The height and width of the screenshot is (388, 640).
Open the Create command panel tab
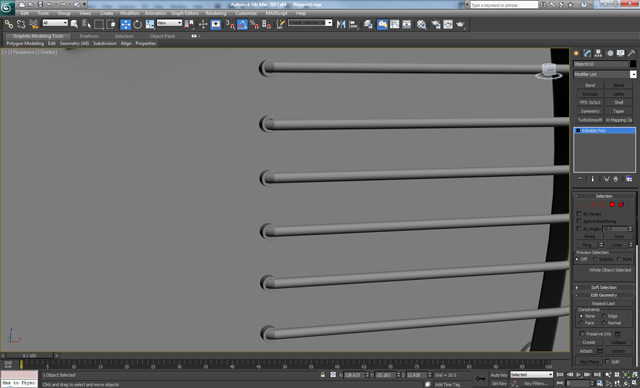tap(576, 53)
